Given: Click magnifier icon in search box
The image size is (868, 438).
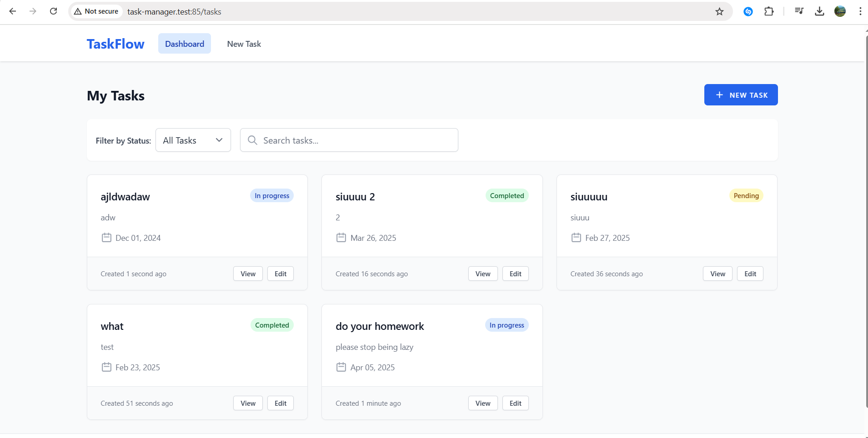Looking at the screenshot, I should tap(252, 140).
